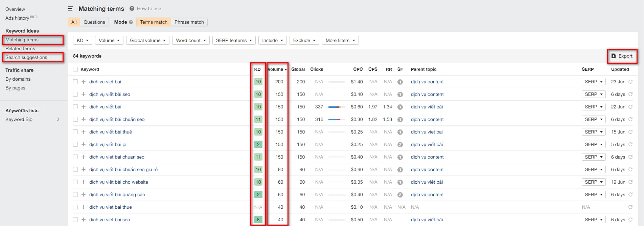Expand the SERP features filter
The width and height of the screenshot is (644, 226).
pyautogui.click(x=234, y=40)
